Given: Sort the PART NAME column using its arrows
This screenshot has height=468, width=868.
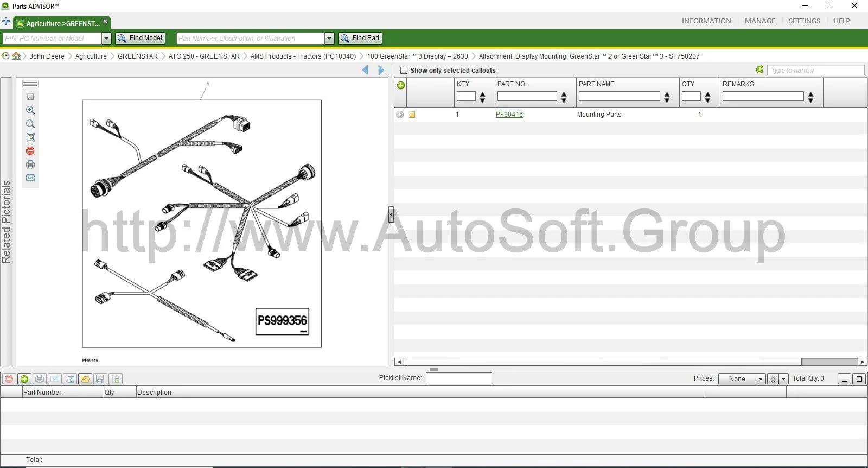Looking at the screenshot, I should [667, 97].
